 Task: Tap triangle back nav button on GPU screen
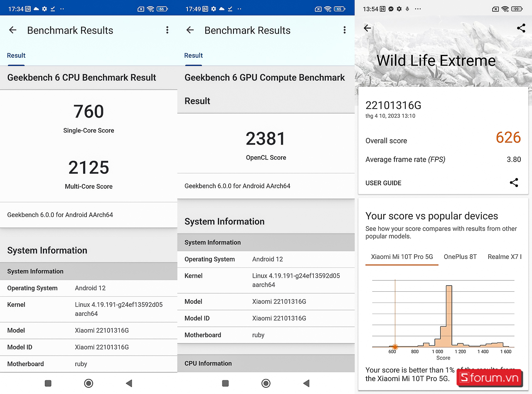click(306, 383)
